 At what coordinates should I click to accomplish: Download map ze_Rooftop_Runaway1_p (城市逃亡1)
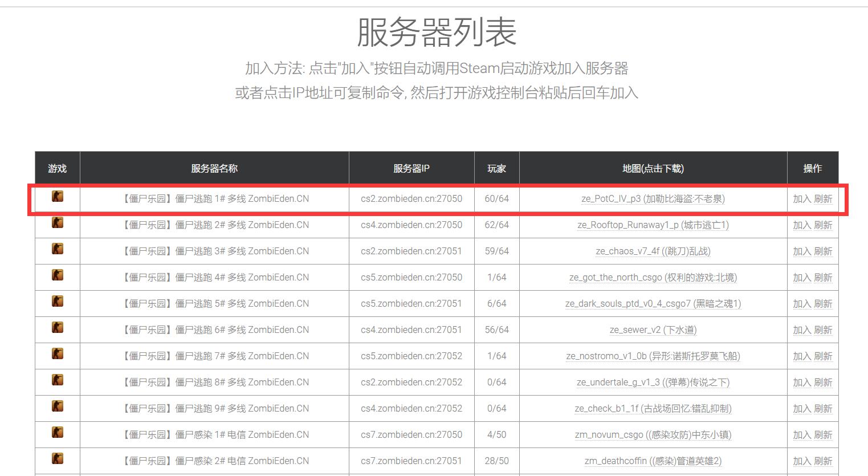(653, 225)
